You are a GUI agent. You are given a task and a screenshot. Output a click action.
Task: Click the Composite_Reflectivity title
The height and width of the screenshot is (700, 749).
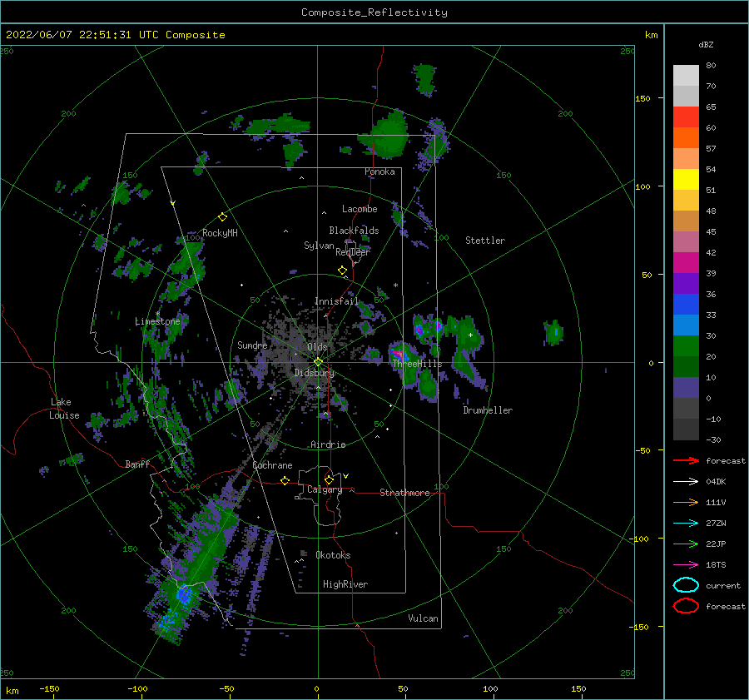tap(374, 12)
